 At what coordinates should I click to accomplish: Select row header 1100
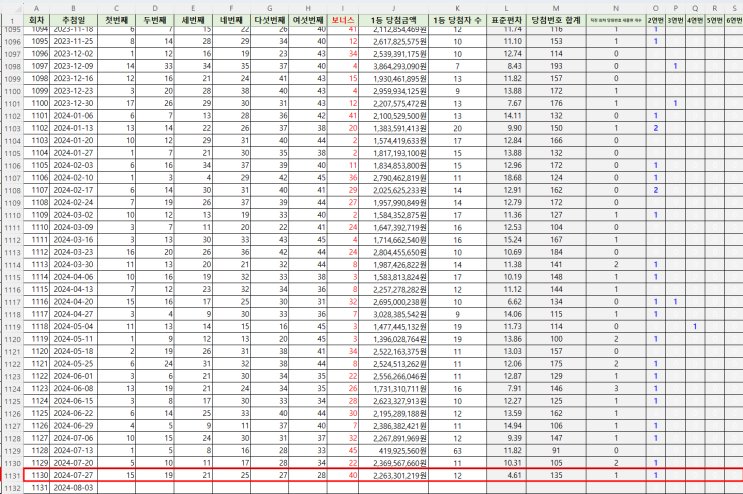[x=12, y=91]
